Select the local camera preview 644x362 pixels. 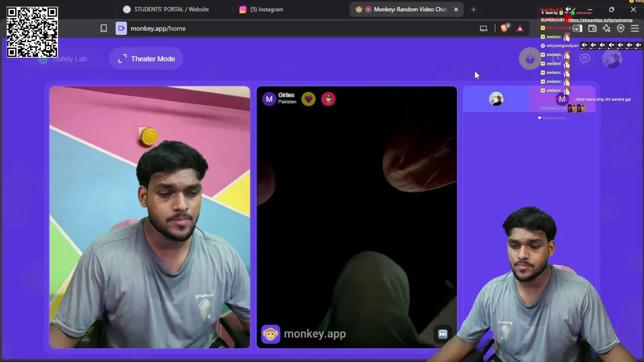(149, 217)
